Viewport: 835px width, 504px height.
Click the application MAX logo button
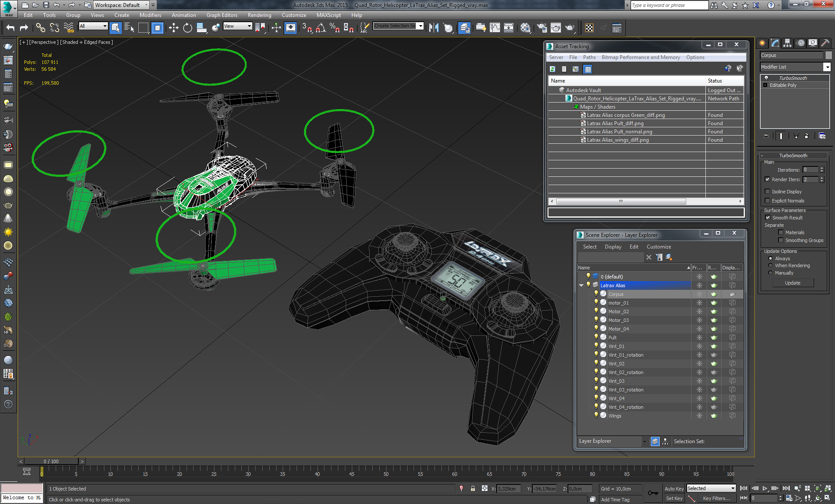[x=9, y=8]
